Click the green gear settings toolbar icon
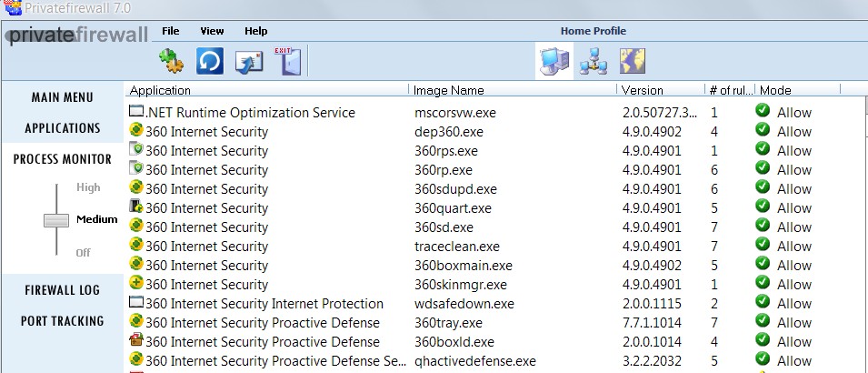Viewport: 868px width, 373px height. [172, 62]
